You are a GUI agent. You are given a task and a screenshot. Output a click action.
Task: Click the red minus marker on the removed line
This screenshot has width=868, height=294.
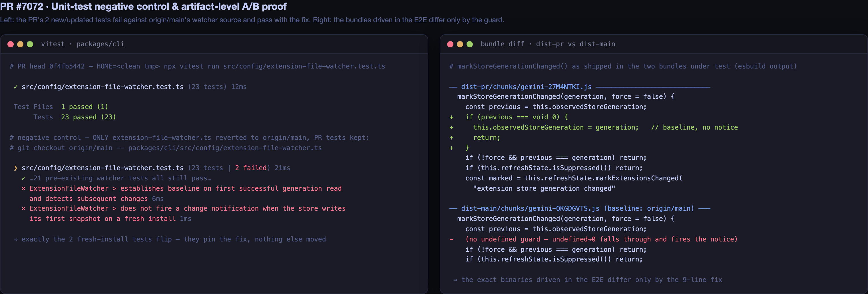451,239
